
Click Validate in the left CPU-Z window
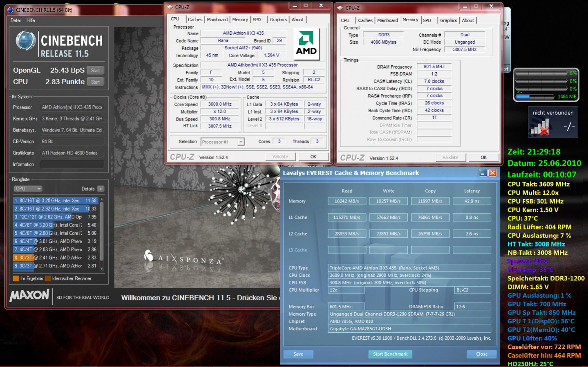click(280, 156)
